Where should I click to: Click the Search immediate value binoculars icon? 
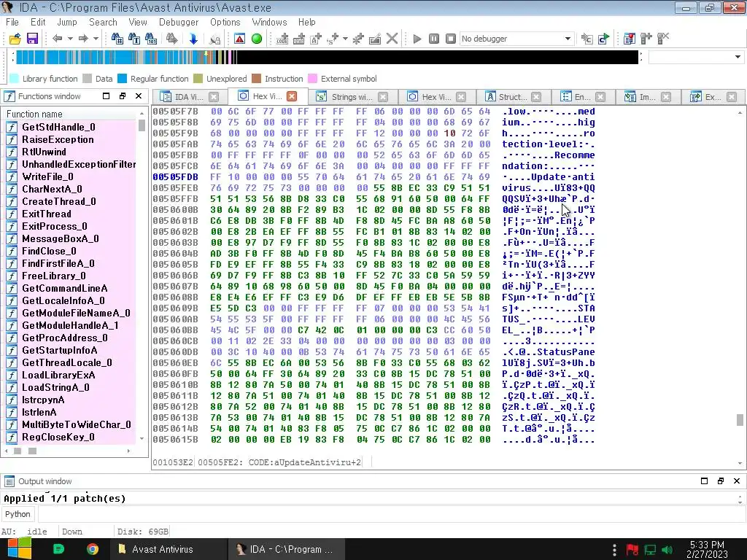[117, 39]
